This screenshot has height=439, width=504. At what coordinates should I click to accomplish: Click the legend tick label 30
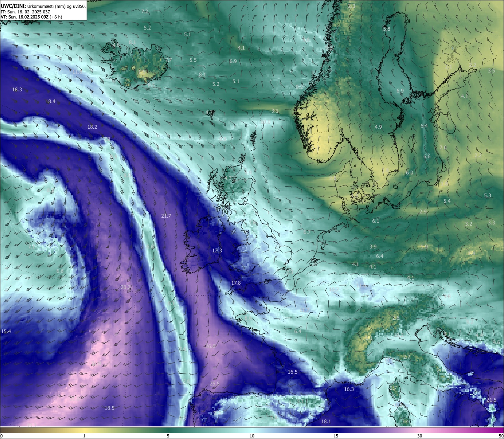tap(420, 436)
